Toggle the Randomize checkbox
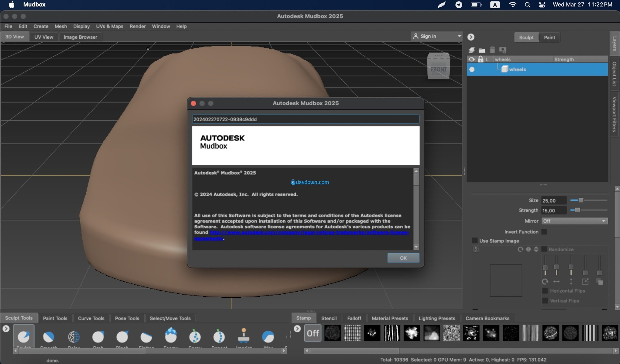 [x=544, y=249]
